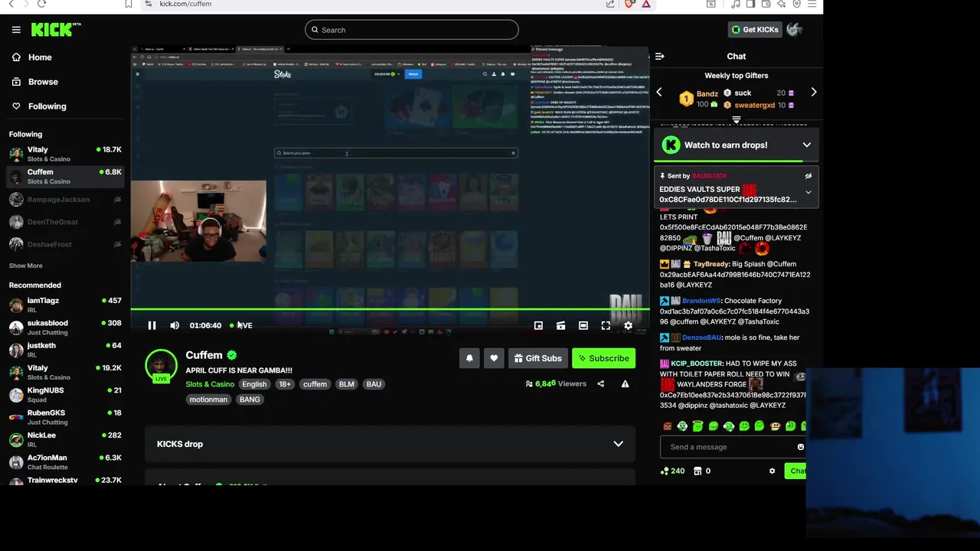The width and height of the screenshot is (980, 551).
Task: Click the 240 channel points balance
Action: coord(672,471)
